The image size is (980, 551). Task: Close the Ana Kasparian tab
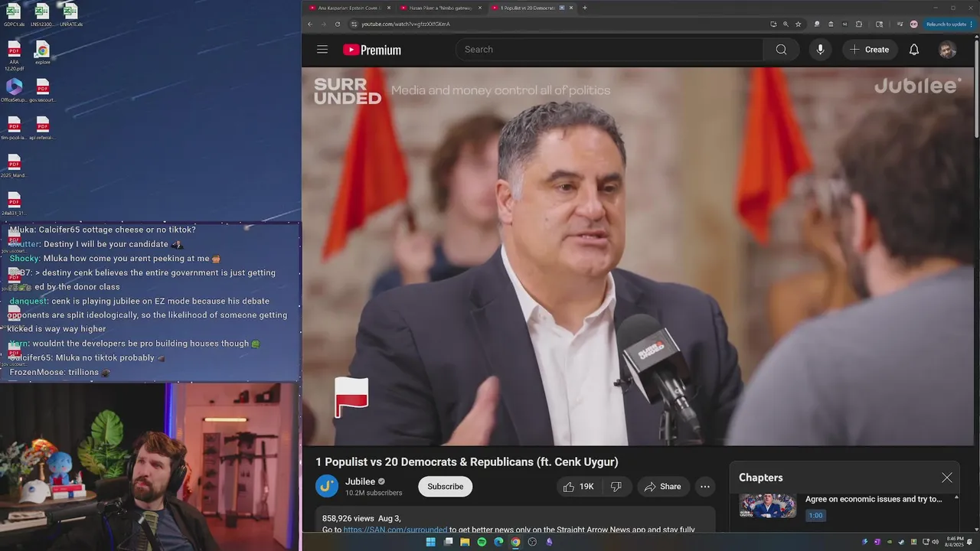click(x=389, y=8)
